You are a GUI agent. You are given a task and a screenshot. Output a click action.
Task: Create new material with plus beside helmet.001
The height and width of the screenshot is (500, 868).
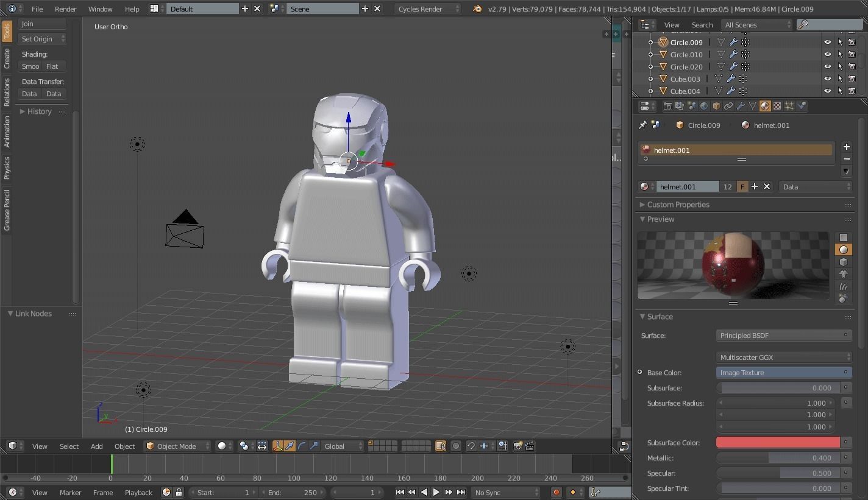[x=755, y=187]
